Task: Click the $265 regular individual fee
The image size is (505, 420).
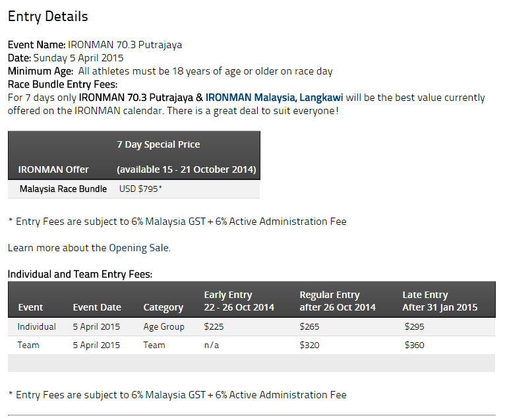Action: (x=309, y=326)
